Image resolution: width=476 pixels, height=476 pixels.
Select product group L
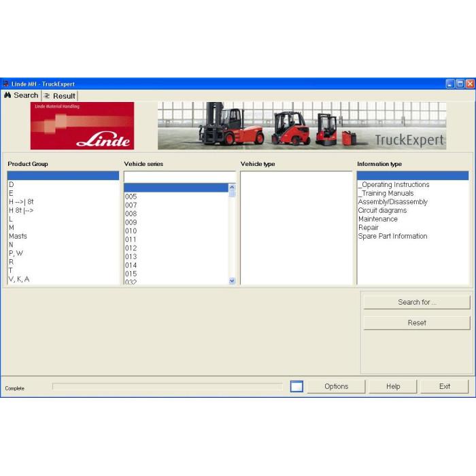click(x=63, y=219)
